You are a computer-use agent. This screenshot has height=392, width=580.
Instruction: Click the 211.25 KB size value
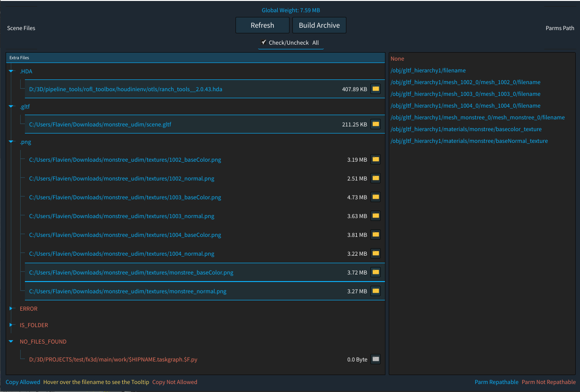[354, 124]
